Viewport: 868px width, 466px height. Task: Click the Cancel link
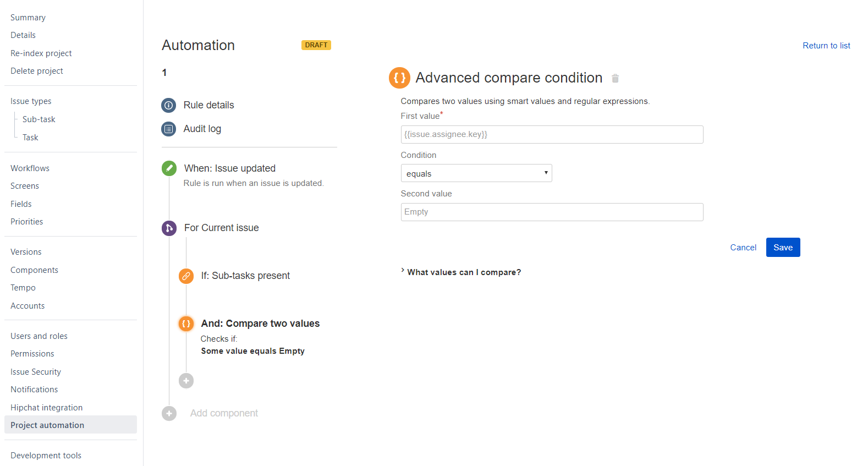[743, 248]
